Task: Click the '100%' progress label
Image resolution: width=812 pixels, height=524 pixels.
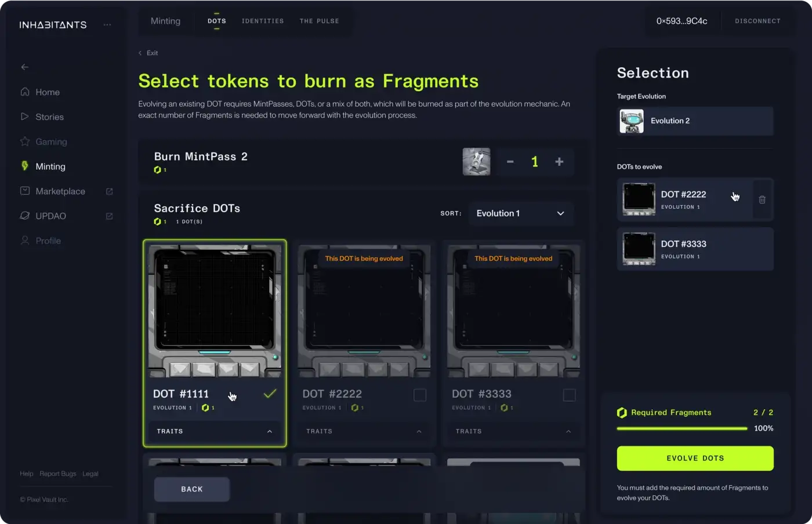Action: pos(763,428)
